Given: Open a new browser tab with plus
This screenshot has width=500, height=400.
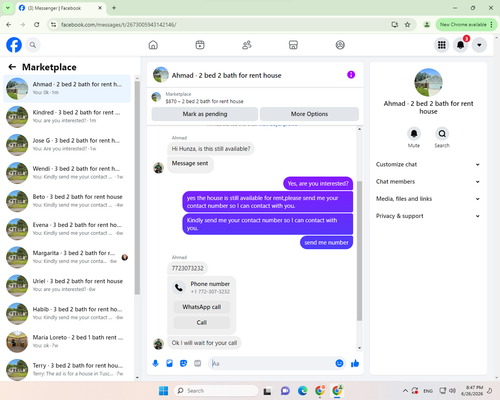Looking at the screenshot, I should click(x=114, y=8).
